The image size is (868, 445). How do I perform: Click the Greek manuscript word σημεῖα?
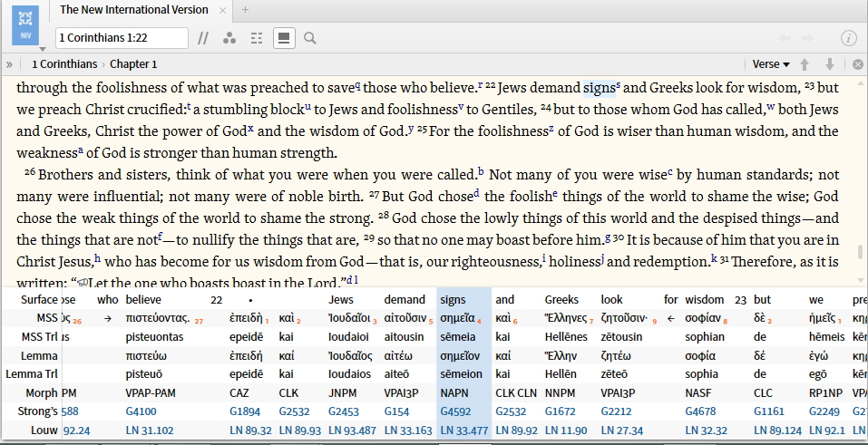[x=458, y=318]
